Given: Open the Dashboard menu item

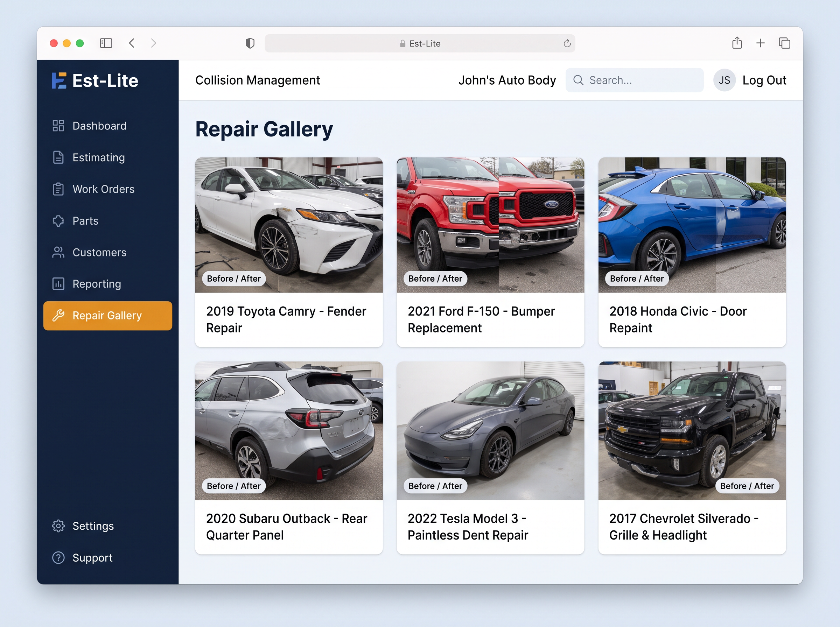Looking at the screenshot, I should (x=107, y=126).
